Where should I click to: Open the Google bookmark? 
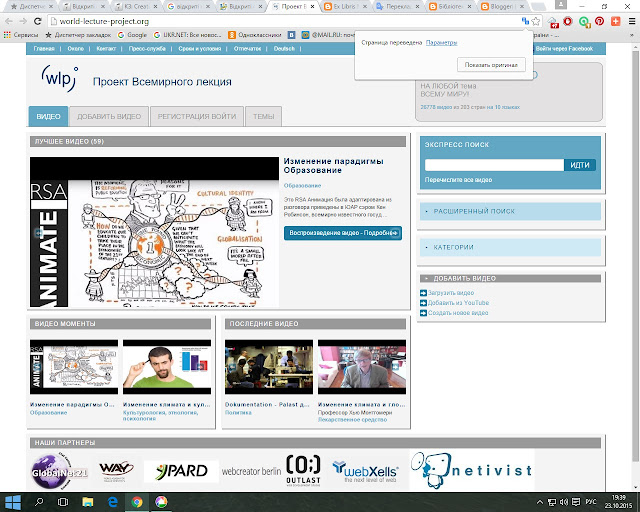[132, 35]
